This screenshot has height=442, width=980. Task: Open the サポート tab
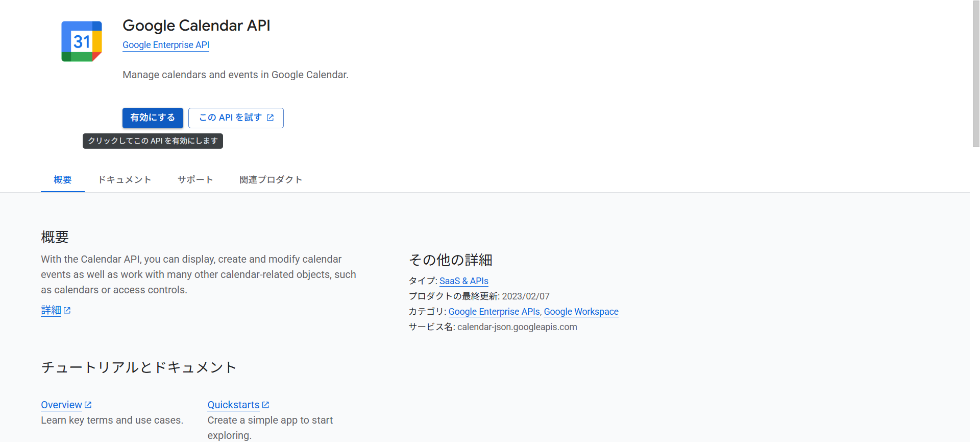pyautogui.click(x=195, y=180)
